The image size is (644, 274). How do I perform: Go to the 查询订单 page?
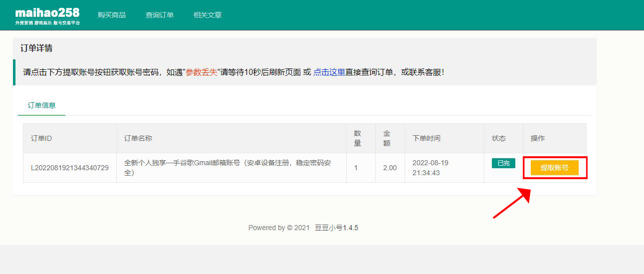tap(160, 15)
